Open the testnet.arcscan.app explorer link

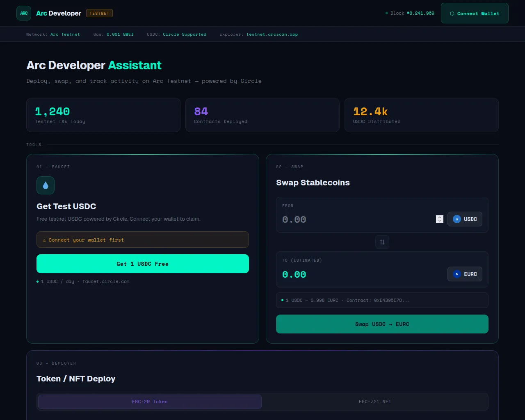coord(272,34)
